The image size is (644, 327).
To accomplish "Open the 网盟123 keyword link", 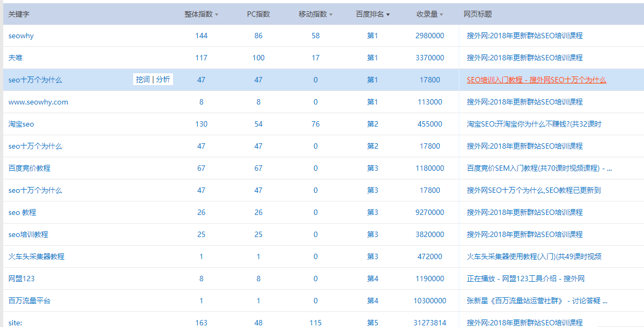I will coord(22,279).
